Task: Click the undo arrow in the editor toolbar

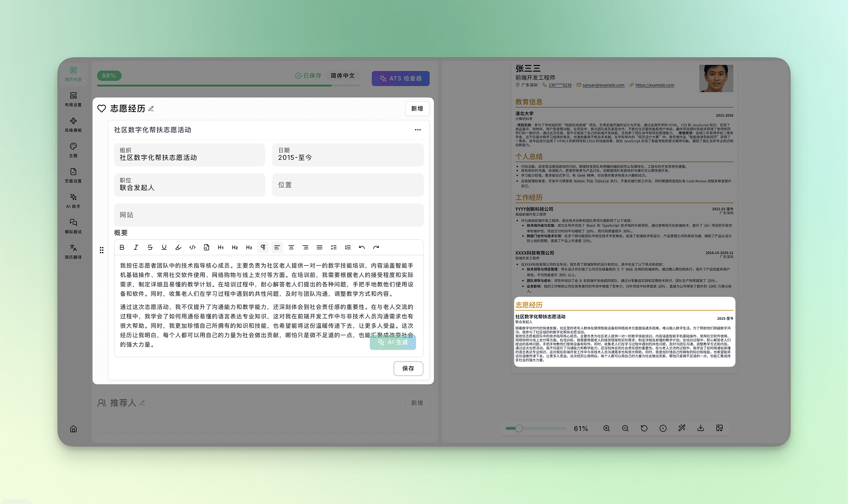Action: (362, 247)
